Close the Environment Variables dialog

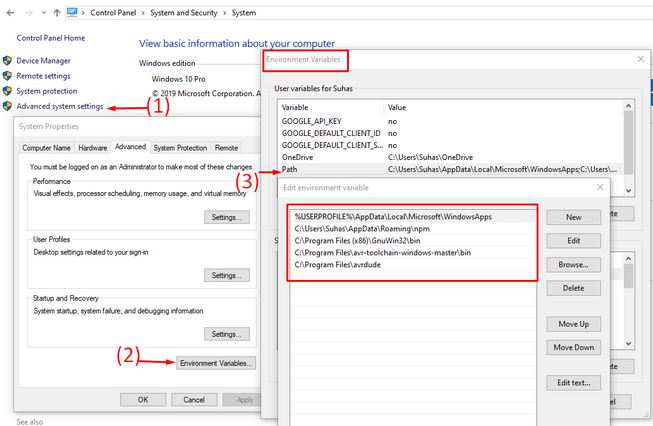click(641, 59)
